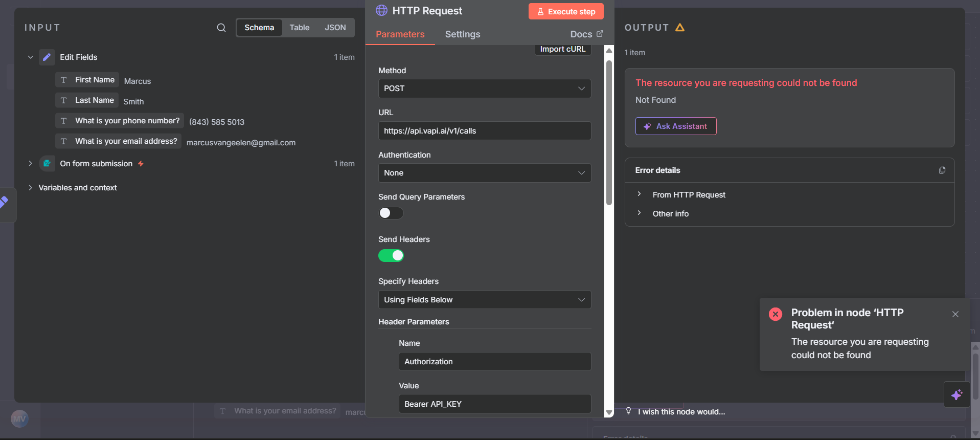Click the 'Not Found' error text

pyautogui.click(x=655, y=100)
